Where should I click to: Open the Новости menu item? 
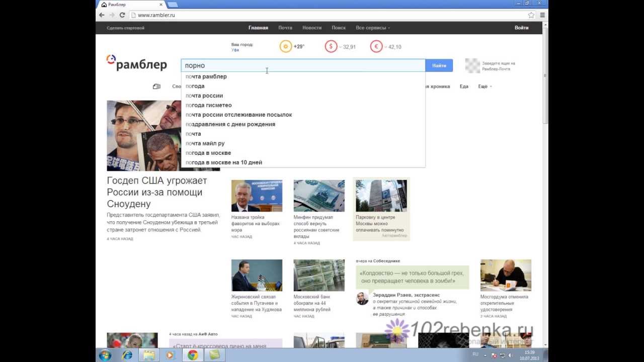(312, 28)
